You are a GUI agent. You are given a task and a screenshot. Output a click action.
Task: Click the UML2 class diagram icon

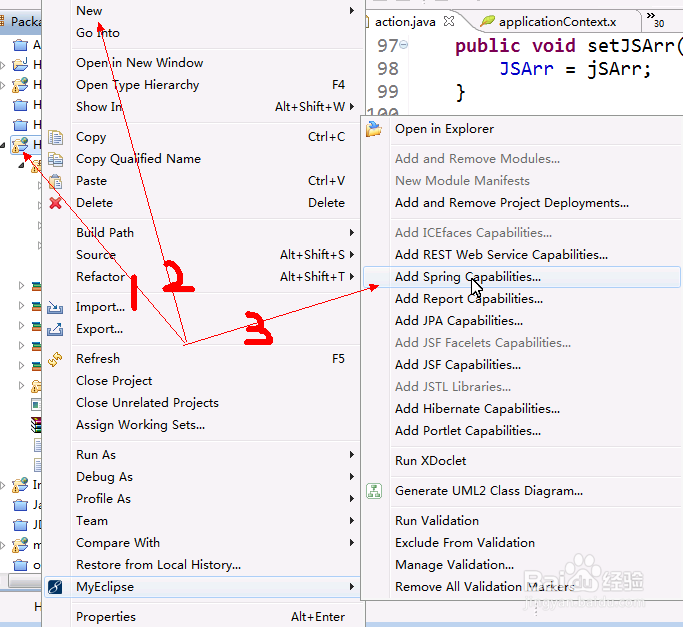(374, 491)
